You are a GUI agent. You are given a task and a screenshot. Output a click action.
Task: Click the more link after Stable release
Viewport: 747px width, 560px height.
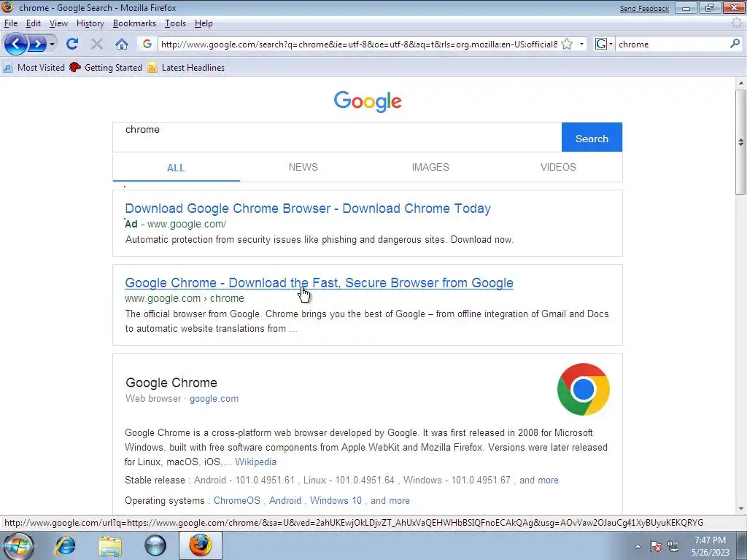[548, 480]
